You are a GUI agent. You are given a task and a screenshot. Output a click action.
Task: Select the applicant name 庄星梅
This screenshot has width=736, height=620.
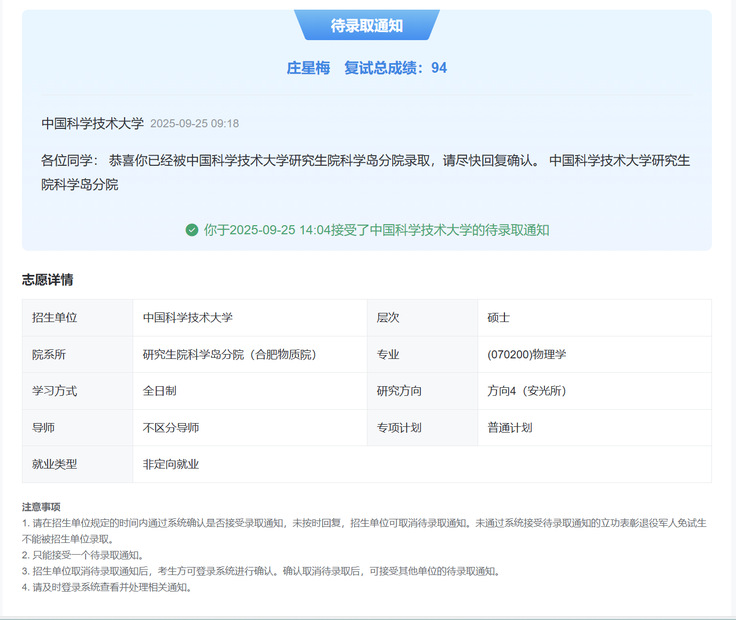pyautogui.click(x=308, y=68)
